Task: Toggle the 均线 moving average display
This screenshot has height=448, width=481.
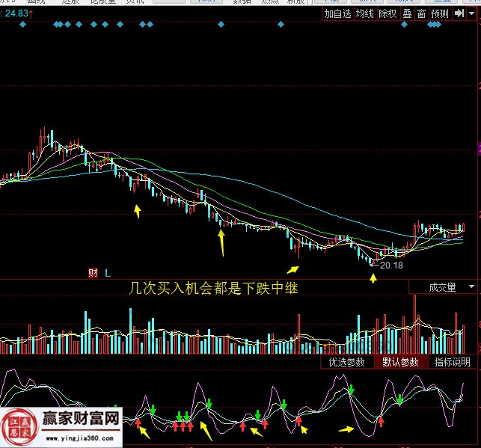Action: (x=364, y=13)
